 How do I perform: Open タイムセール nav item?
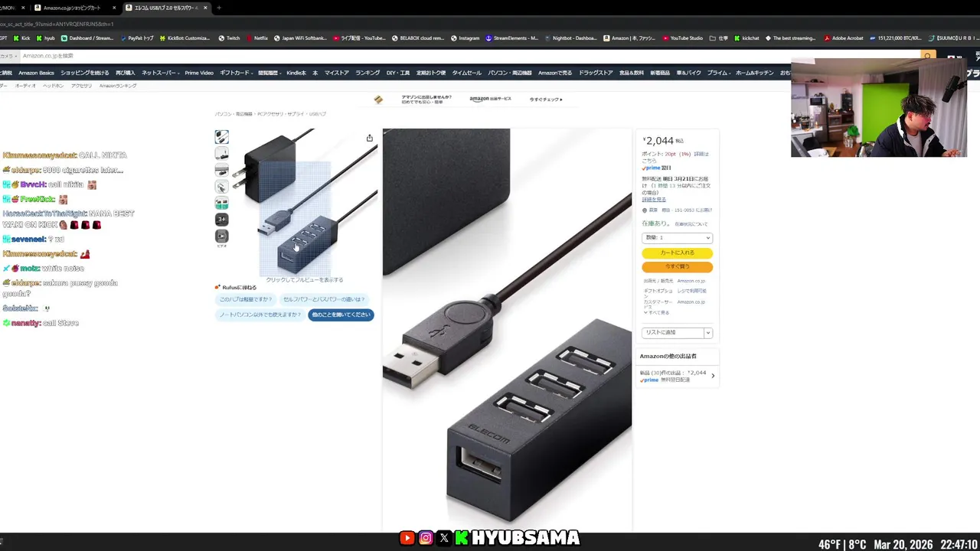pos(466,73)
